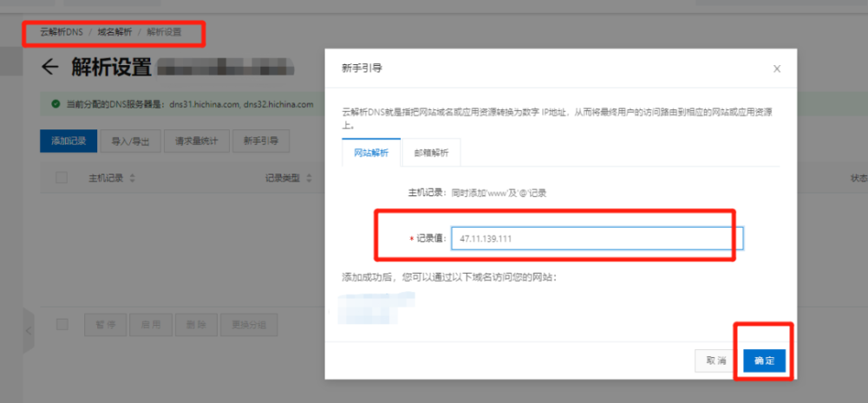Click the dns31.hichina.com server text
Image resolution: width=868 pixels, height=403 pixels.
(204, 103)
